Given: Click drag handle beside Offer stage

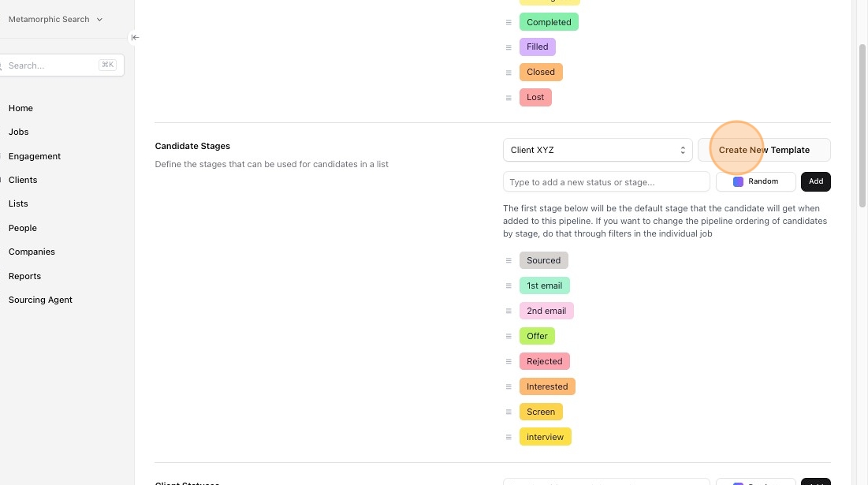Looking at the screenshot, I should [509, 336].
